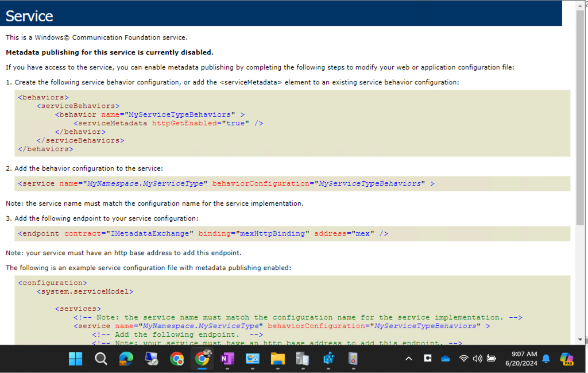Screen dimensions: 588x373
Task: Click the serviceMetadata httpGetEnabled="true" line
Action: 168,123
